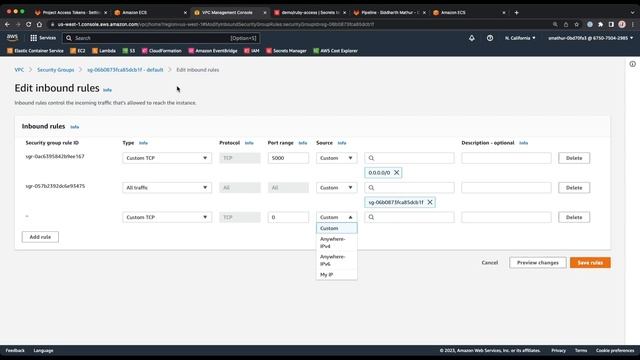Open the Services grid menu
The image size is (640, 360).
pos(43,38)
